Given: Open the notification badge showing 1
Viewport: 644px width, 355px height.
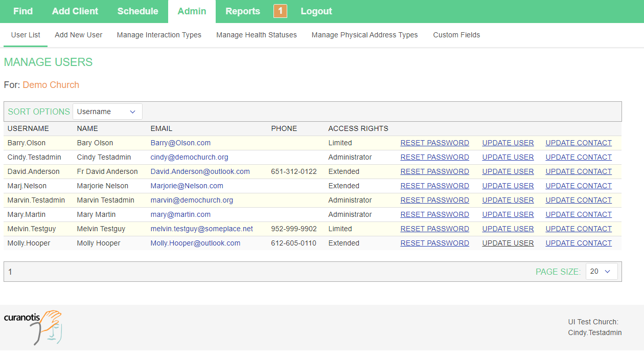Looking at the screenshot, I should click(280, 11).
